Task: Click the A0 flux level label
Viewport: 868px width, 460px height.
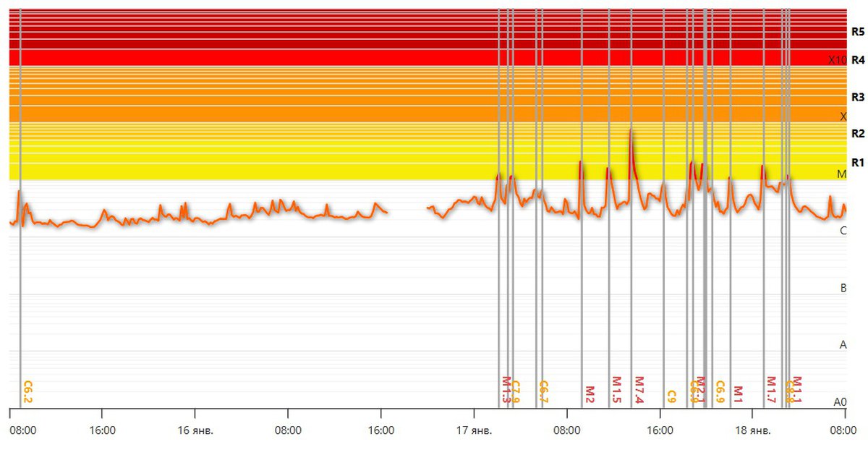Action: point(840,402)
